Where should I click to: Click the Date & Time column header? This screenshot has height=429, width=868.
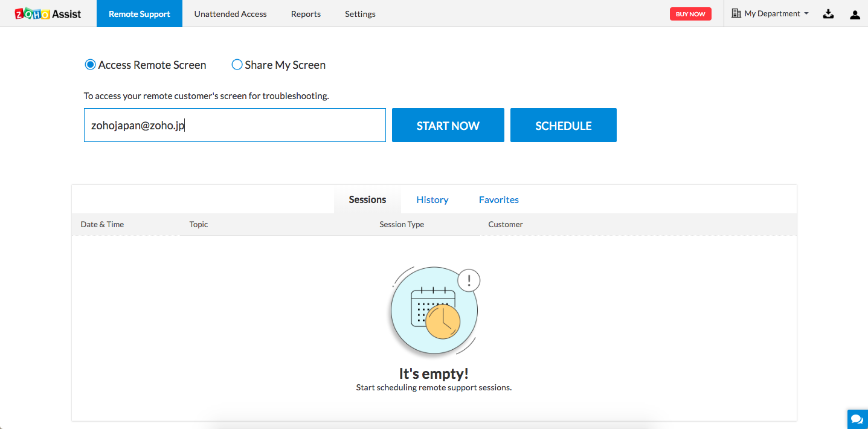[102, 224]
